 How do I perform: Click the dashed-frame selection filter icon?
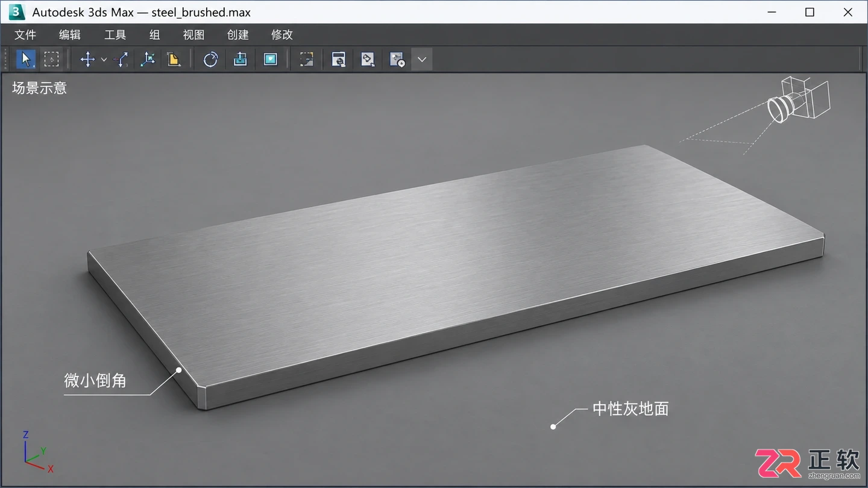307,59
